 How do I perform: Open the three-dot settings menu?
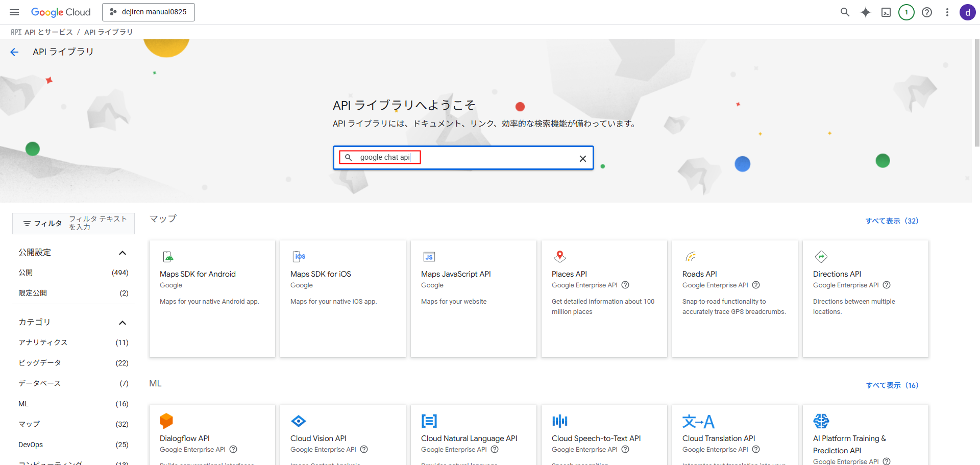(x=947, y=12)
